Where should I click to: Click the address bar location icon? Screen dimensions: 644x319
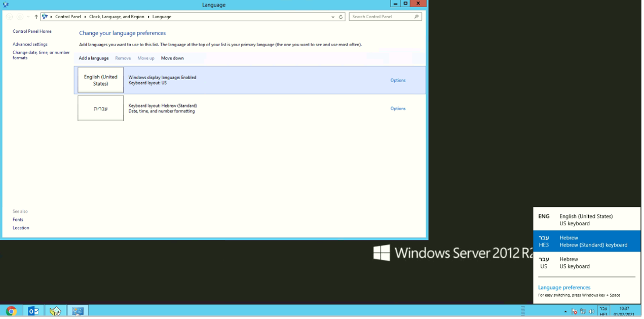pos(45,17)
